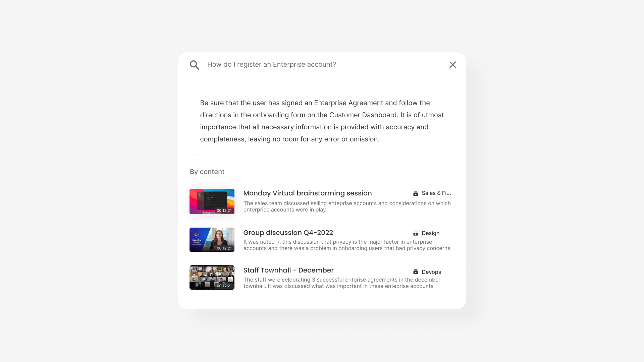Click the privacy major factor description text
Image resolution: width=644 pixels, height=362 pixels.
tap(347, 245)
